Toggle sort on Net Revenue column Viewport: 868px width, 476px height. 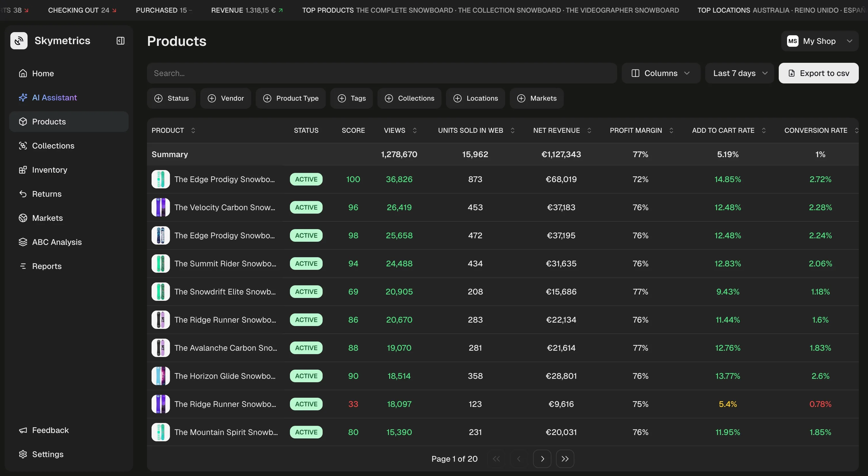point(589,130)
